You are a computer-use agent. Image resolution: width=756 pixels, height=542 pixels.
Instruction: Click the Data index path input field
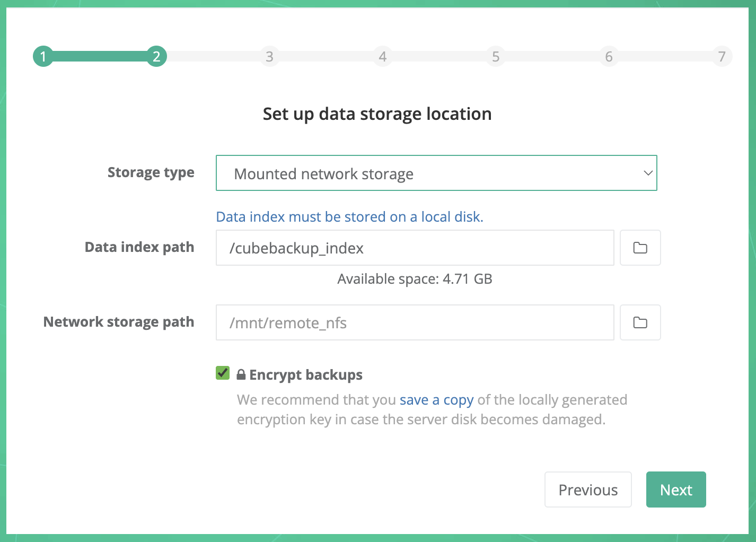click(x=415, y=248)
